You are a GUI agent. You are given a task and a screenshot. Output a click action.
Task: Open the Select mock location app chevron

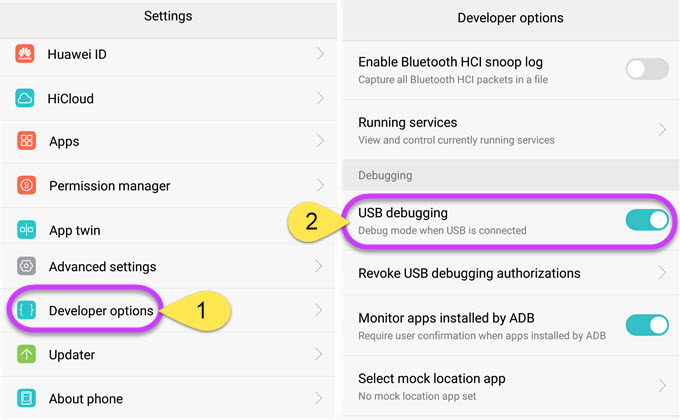coord(662,385)
